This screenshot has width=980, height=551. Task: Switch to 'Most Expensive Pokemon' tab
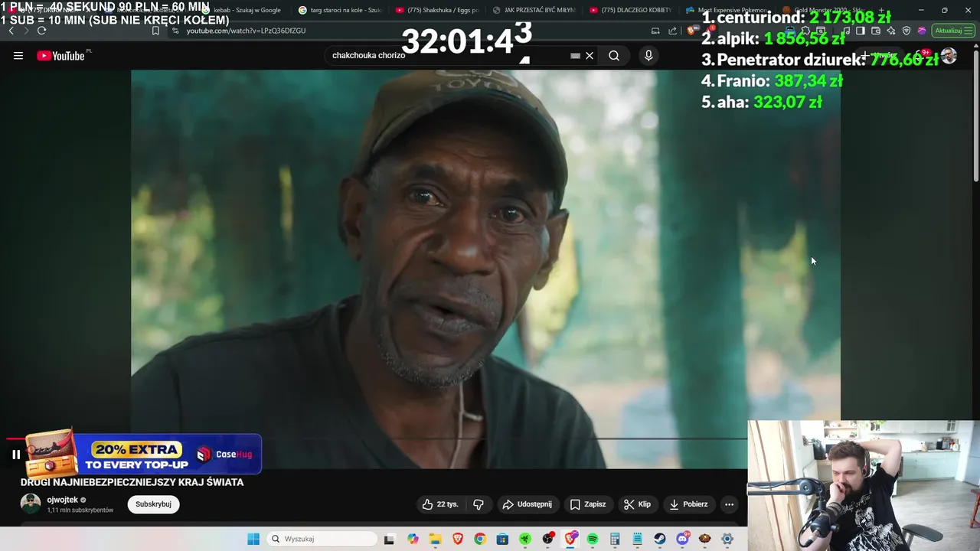click(x=727, y=10)
